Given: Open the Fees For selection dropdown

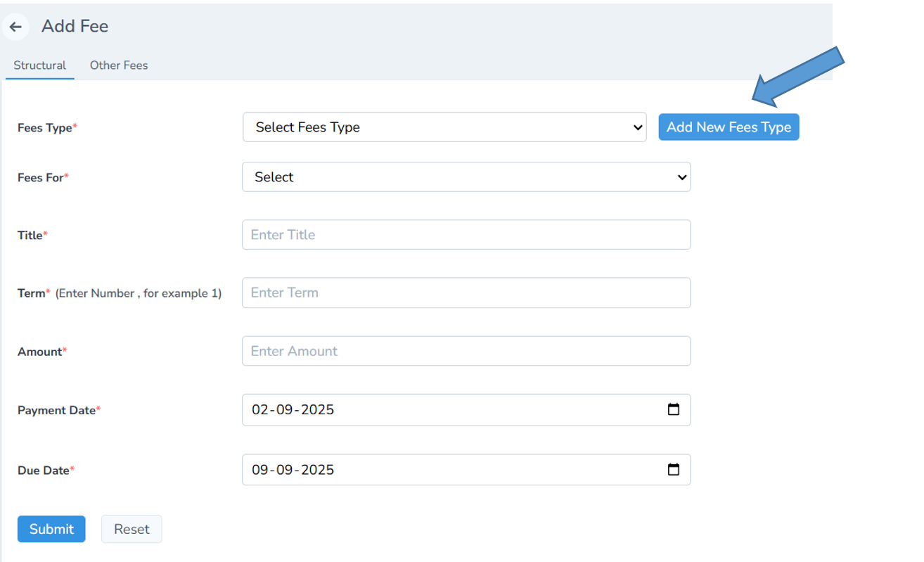Looking at the screenshot, I should [x=466, y=177].
